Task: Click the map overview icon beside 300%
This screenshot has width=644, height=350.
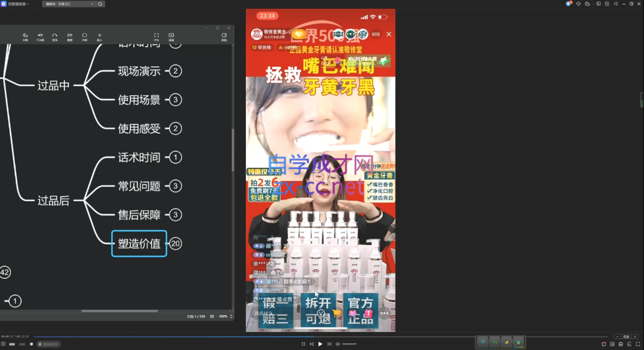Action: pyautogui.click(x=212, y=316)
